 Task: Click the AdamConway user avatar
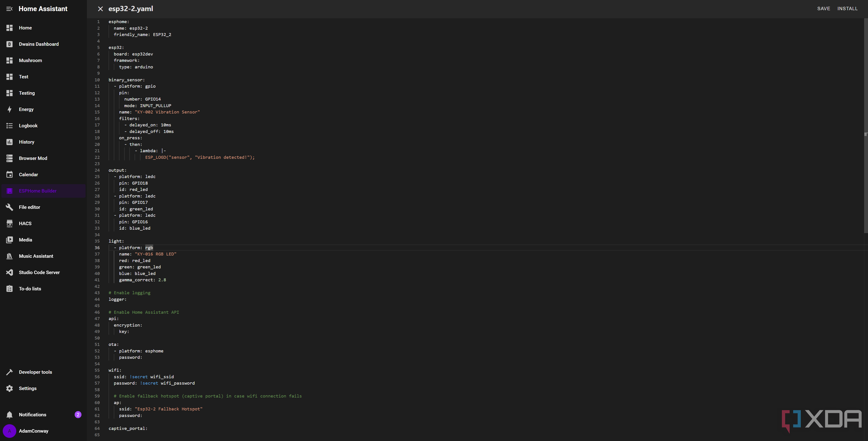(x=10, y=431)
